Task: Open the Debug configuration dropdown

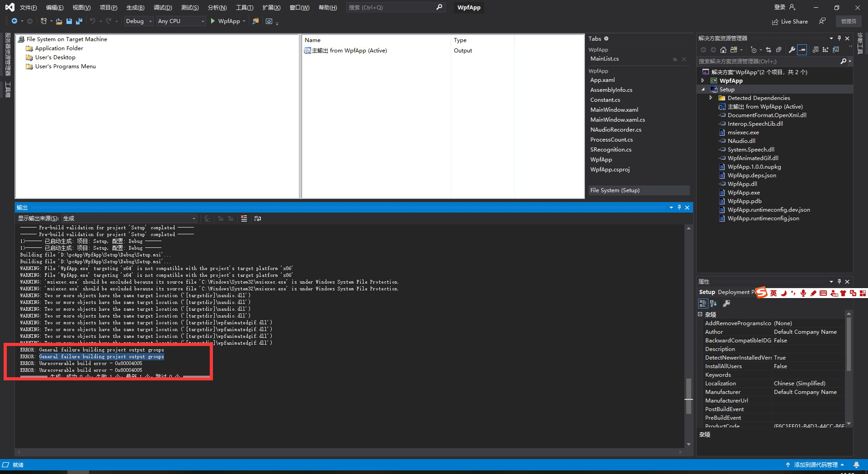Action: 139,21
